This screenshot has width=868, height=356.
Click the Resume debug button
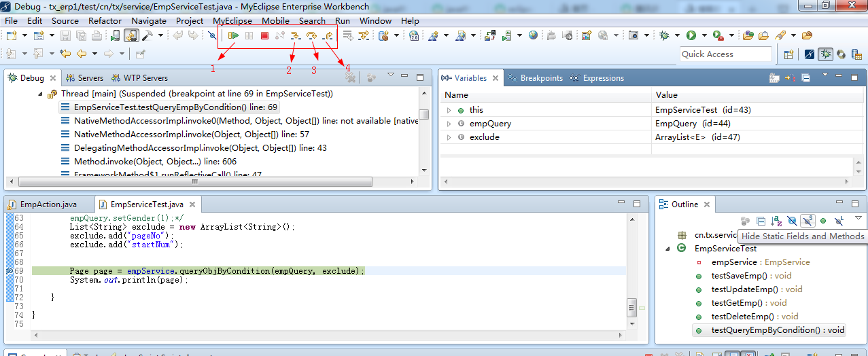point(233,35)
